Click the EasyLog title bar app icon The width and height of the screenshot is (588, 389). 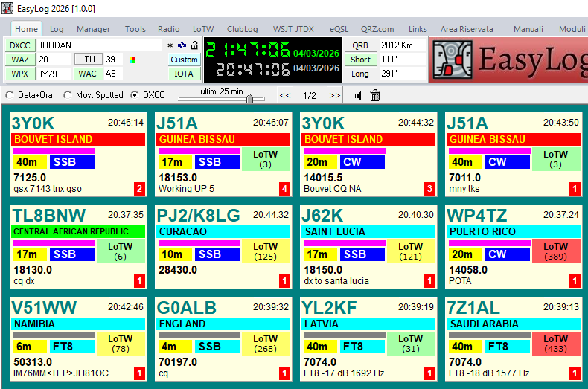(x=7, y=8)
